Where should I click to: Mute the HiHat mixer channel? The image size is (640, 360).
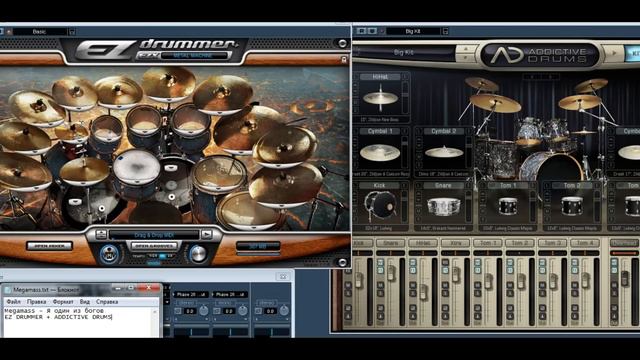tap(413, 285)
